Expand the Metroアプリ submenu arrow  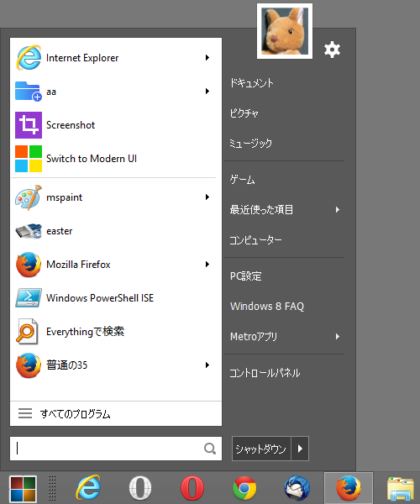[x=338, y=337]
